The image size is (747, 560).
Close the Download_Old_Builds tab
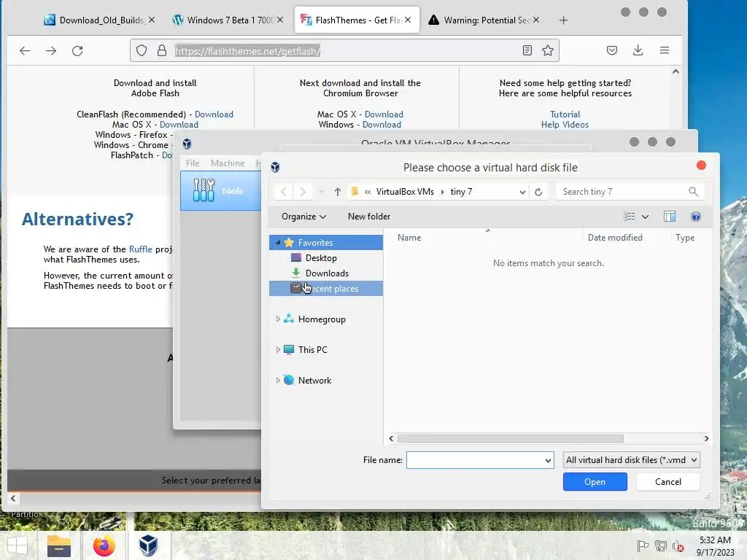[152, 20]
